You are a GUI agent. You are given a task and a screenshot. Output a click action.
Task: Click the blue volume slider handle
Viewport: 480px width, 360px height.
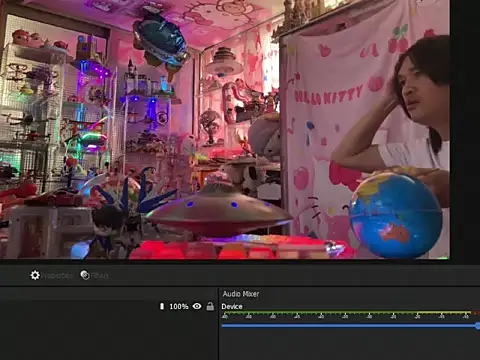click(x=478, y=326)
